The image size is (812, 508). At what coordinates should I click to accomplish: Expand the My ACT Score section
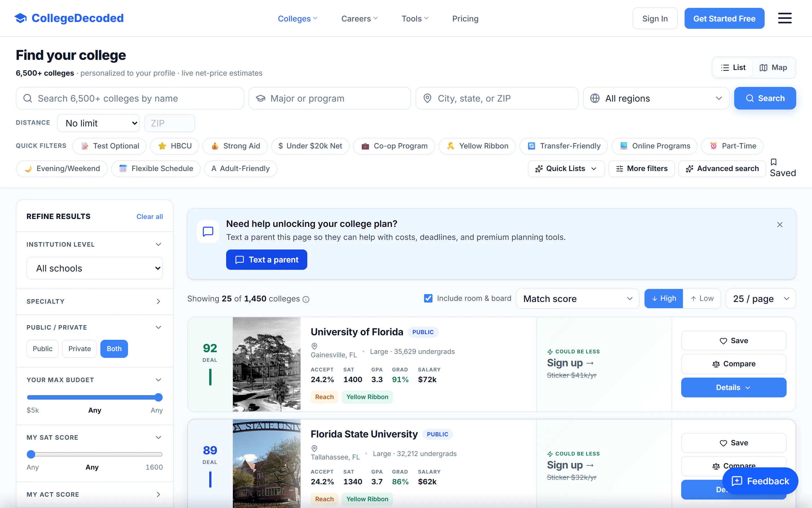158,494
